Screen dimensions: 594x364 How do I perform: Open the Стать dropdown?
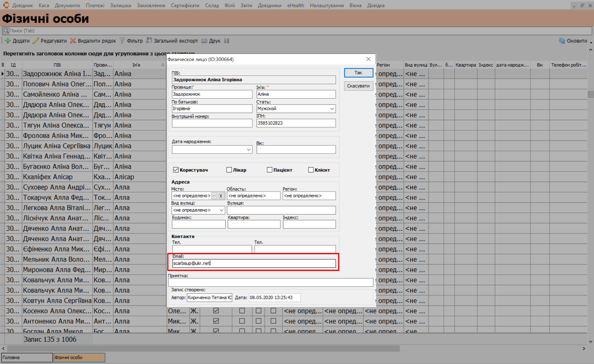pyautogui.click(x=332, y=109)
